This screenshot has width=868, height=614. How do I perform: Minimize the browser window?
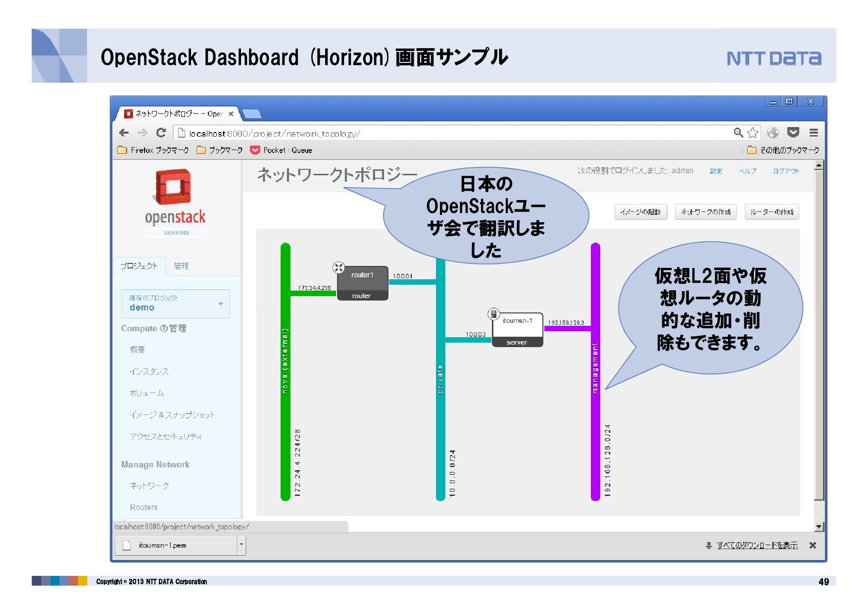pyautogui.click(x=773, y=101)
